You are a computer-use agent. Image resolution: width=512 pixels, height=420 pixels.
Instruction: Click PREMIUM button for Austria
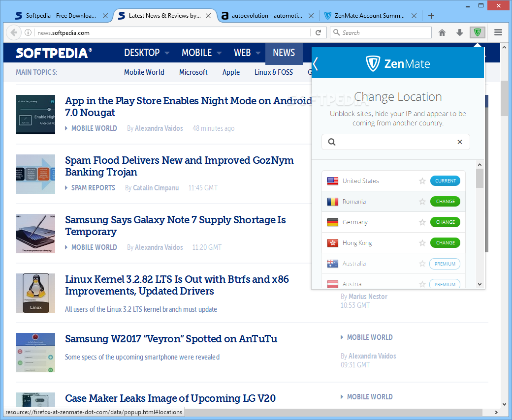(445, 284)
